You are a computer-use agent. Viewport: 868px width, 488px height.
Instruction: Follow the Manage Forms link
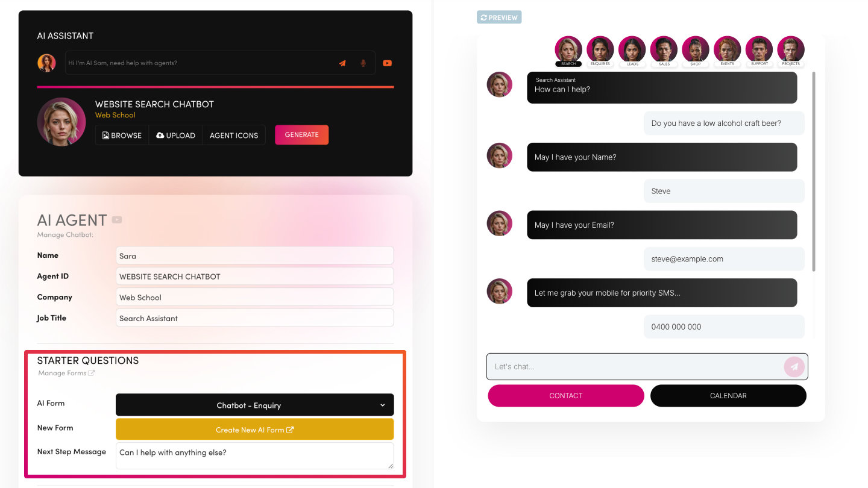(66, 373)
